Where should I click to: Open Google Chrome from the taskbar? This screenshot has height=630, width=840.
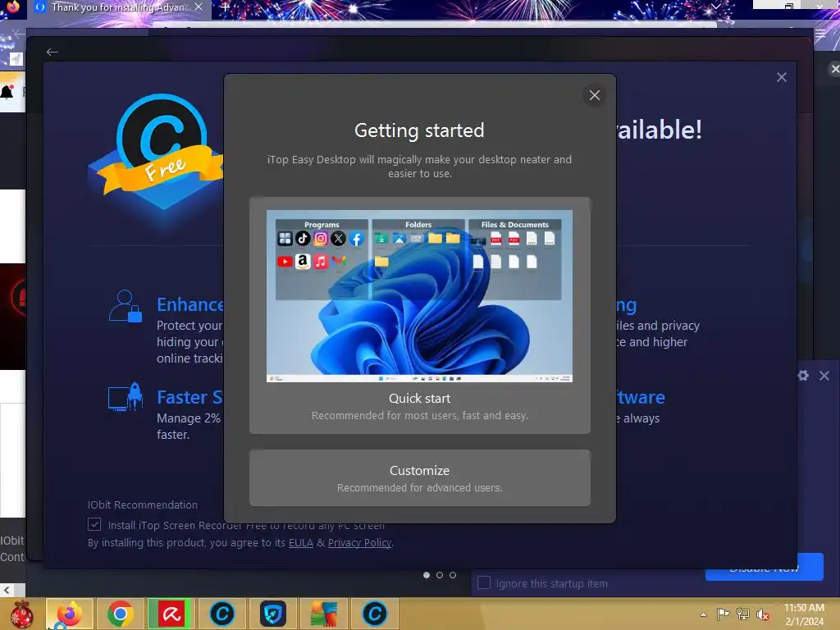(x=120, y=614)
